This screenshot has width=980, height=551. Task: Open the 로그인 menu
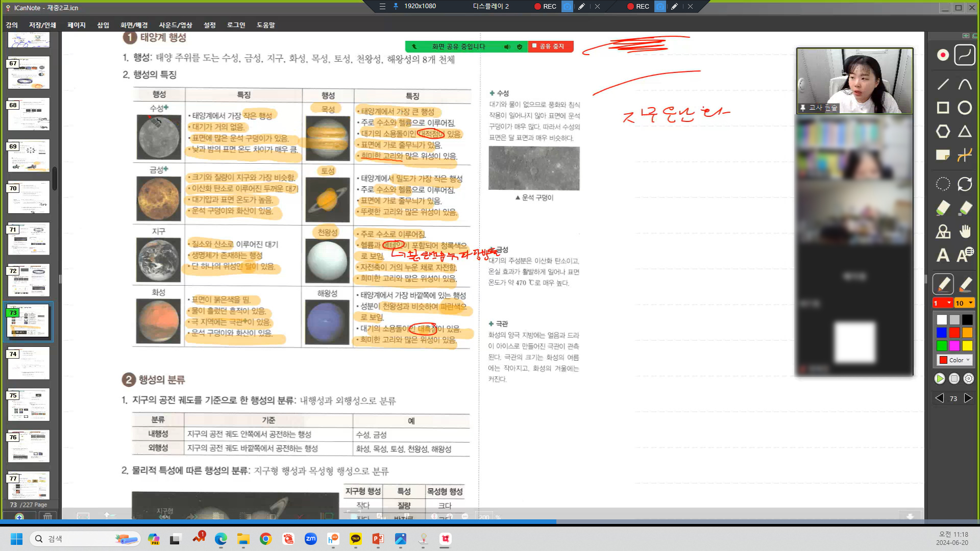pyautogui.click(x=236, y=25)
